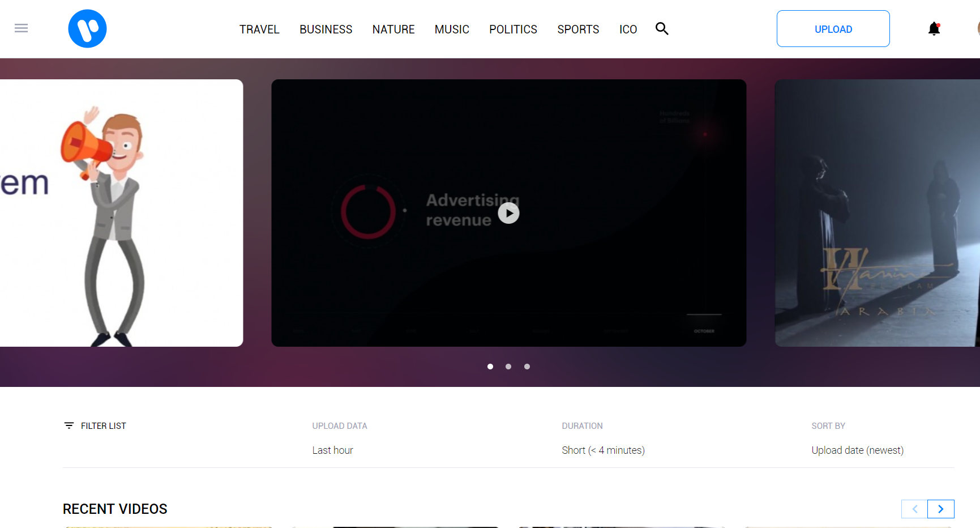Open the Business category
This screenshot has height=528, width=980.
[x=326, y=29]
